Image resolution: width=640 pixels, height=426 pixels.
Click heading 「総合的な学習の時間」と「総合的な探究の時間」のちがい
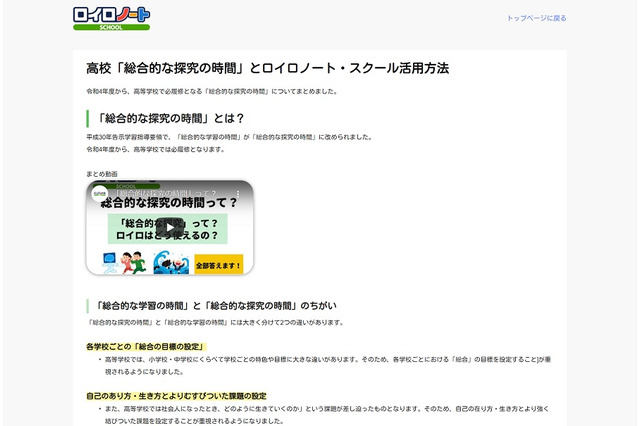[216, 306]
